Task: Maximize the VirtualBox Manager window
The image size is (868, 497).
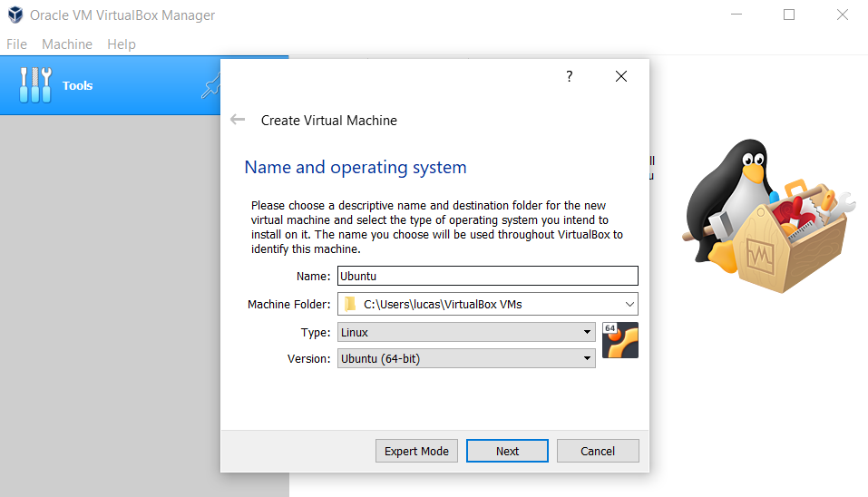Action: click(x=789, y=15)
